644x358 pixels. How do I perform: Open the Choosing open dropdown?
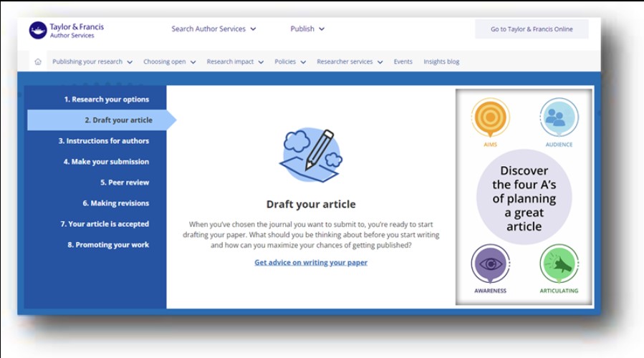pyautogui.click(x=169, y=62)
